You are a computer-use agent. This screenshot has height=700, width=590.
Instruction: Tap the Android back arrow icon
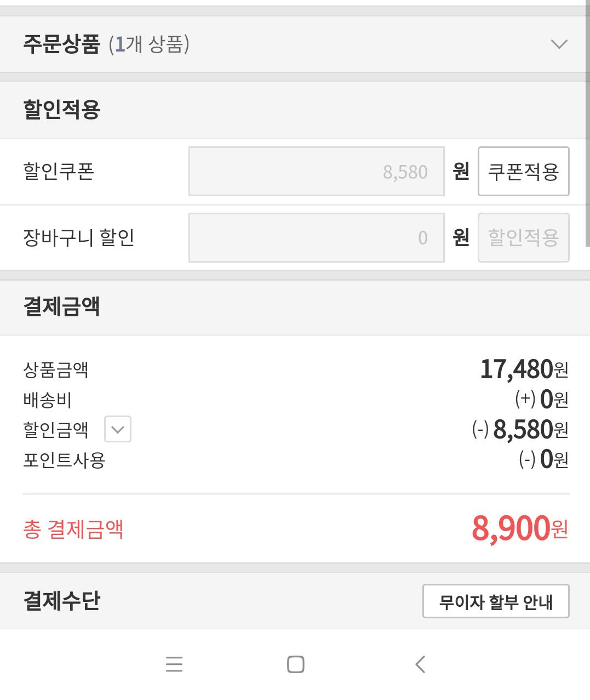[420, 664]
